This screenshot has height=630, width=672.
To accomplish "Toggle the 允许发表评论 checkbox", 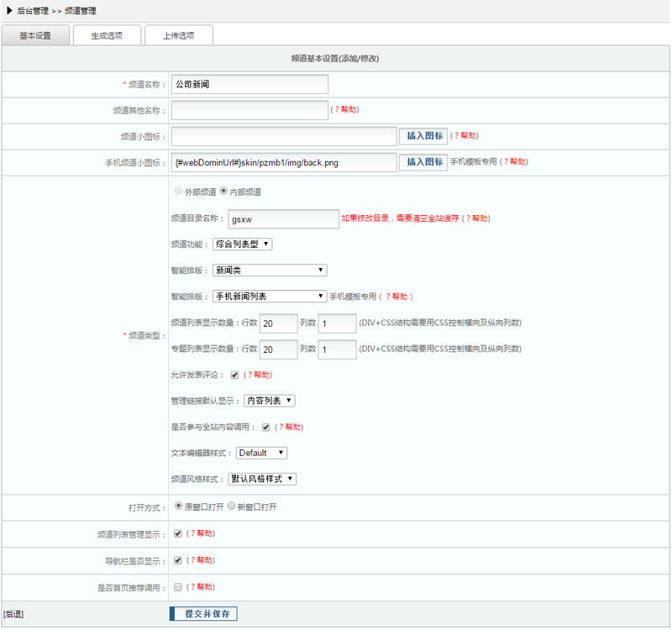I will [235, 375].
